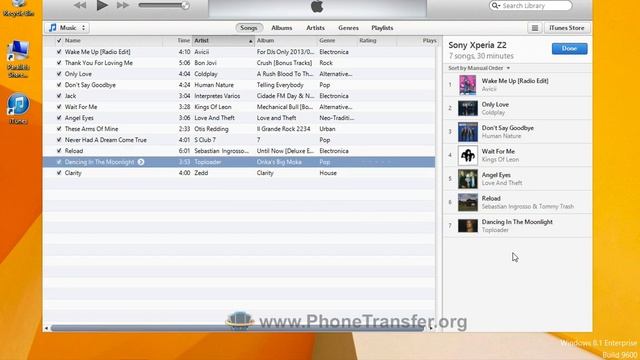Uncheck the Wake Me Up [Radio Edit] checkbox
Image resolution: width=640 pixels, height=360 pixels.
coord(59,52)
